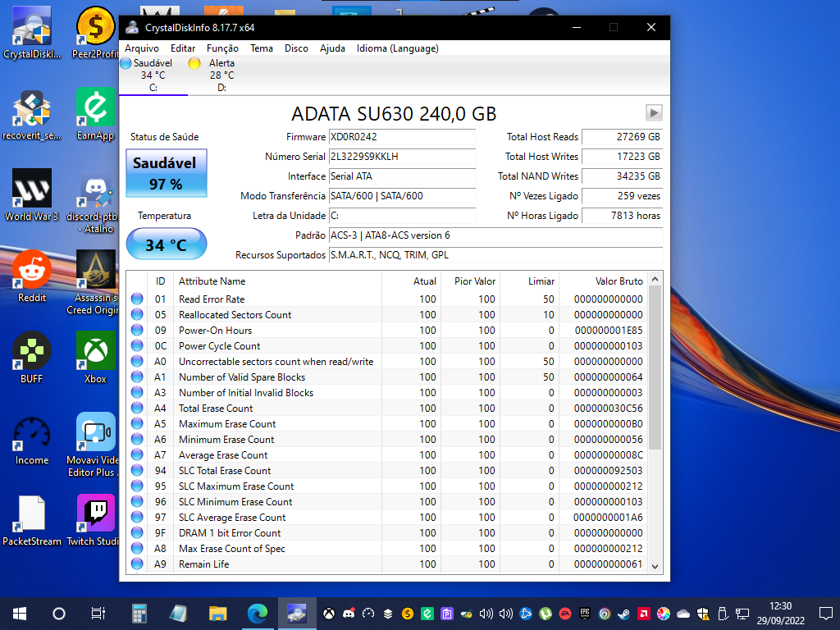This screenshot has width=840, height=630.
Task: Click the Interface field Serial ATA
Action: (x=402, y=176)
